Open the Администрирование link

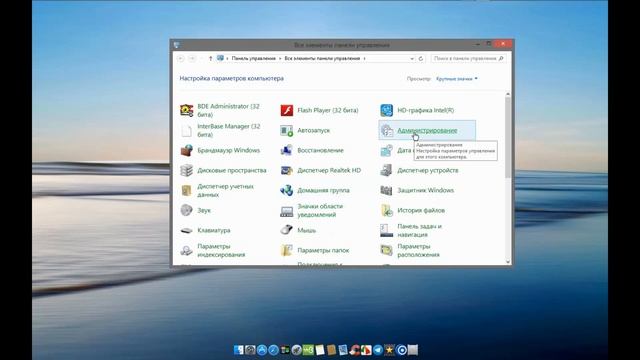(427, 130)
